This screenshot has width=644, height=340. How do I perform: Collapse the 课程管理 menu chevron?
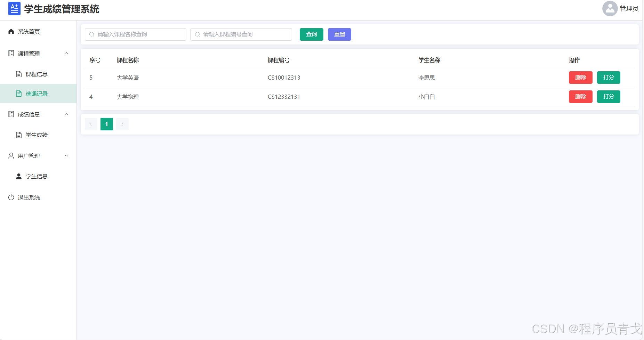click(x=66, y=53)
